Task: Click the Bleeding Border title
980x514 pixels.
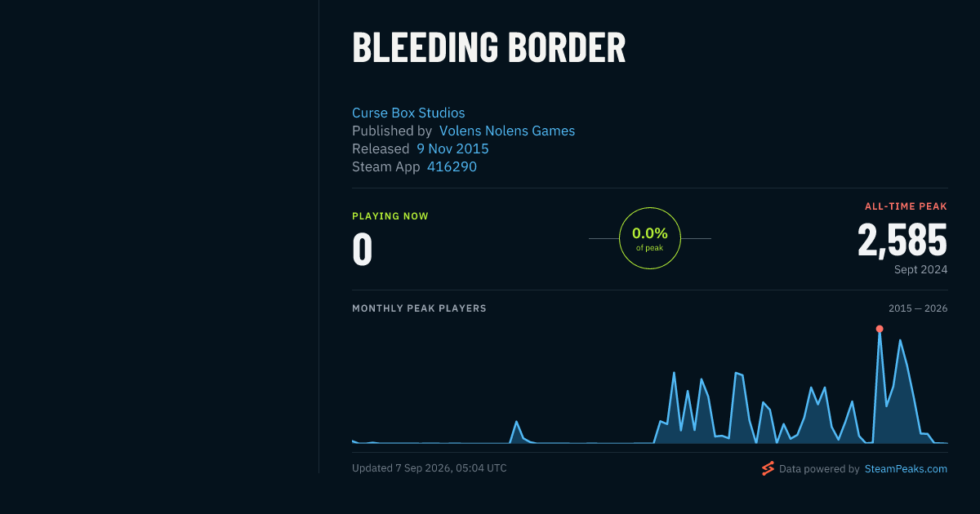Action: 488,48
